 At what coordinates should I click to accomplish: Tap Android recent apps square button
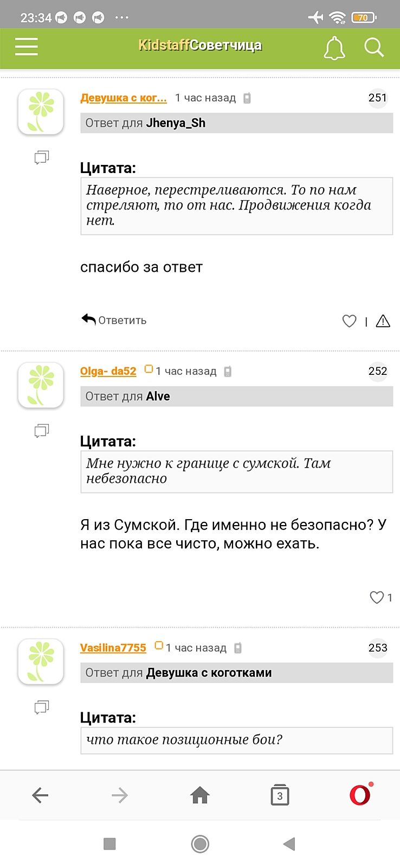click(x=109, y=844)
